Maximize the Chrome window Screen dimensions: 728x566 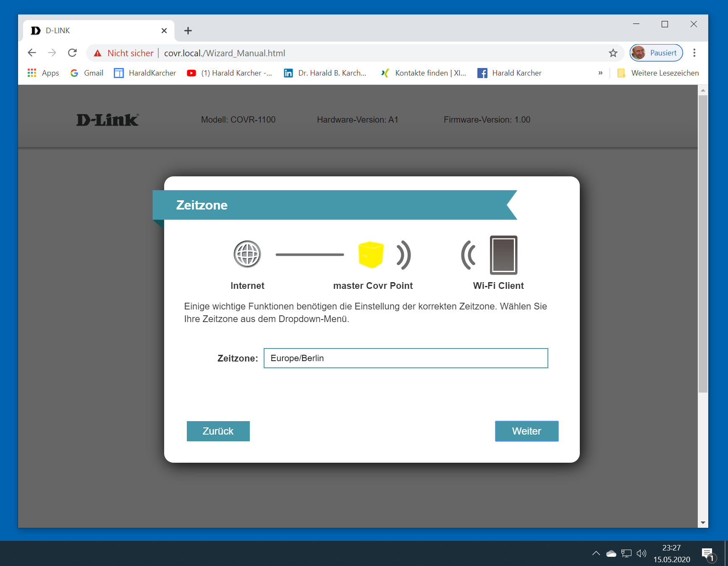point(665,24)
